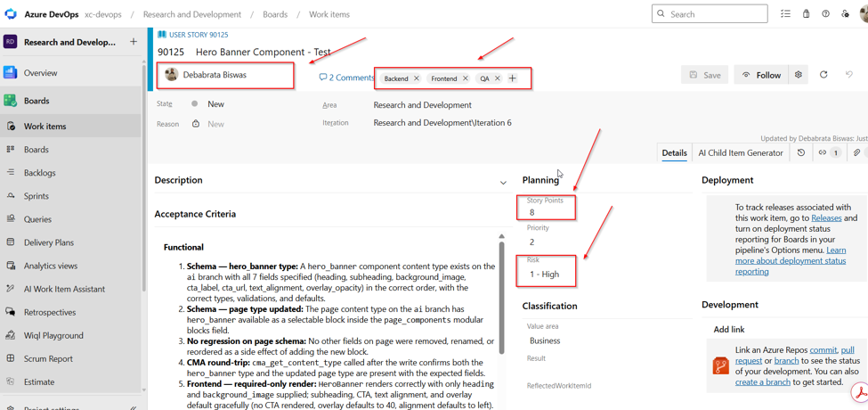Open the commit link in Development
The image size is (868, 410).
click(x=823, y=350)
